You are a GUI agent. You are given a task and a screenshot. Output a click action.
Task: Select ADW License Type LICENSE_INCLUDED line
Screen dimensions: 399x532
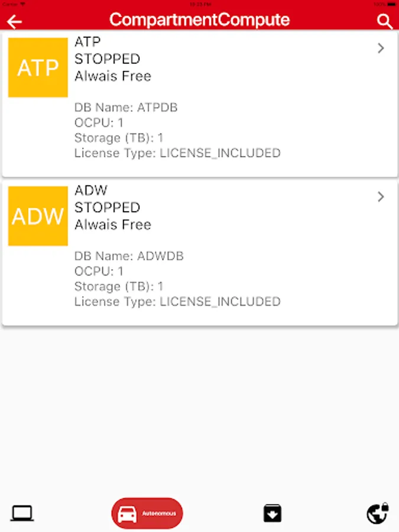point(177,302)
